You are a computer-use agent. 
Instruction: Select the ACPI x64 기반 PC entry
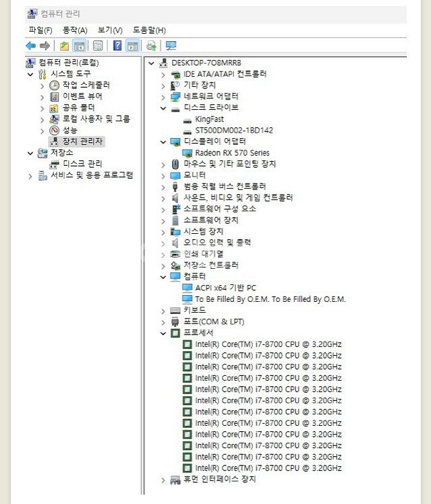[x=226, y=288]
